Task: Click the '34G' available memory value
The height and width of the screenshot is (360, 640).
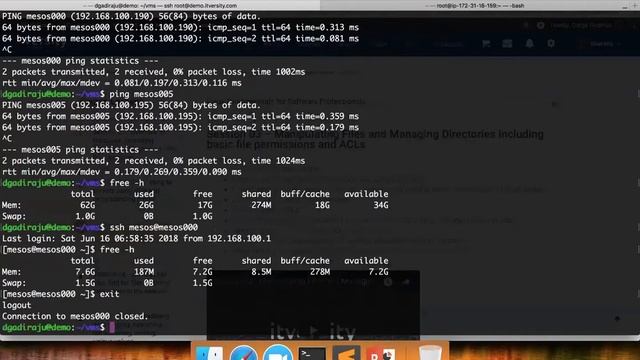Action: point(381,205)
